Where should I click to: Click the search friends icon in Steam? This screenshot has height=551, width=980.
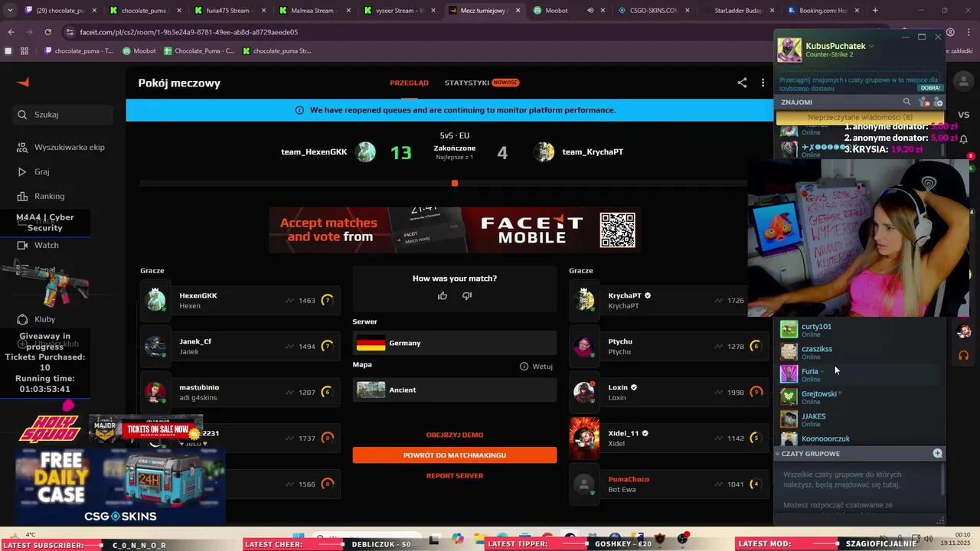pos(907,102)
